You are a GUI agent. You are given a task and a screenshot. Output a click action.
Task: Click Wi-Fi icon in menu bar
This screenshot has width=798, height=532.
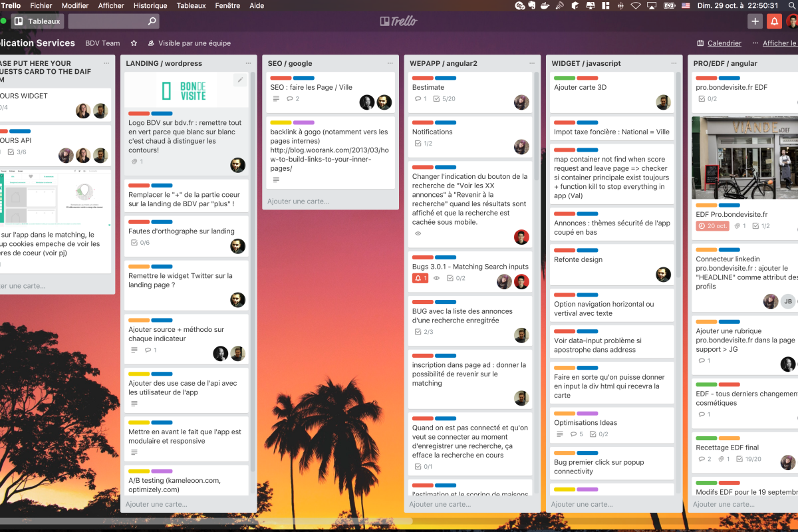(635, 5)
